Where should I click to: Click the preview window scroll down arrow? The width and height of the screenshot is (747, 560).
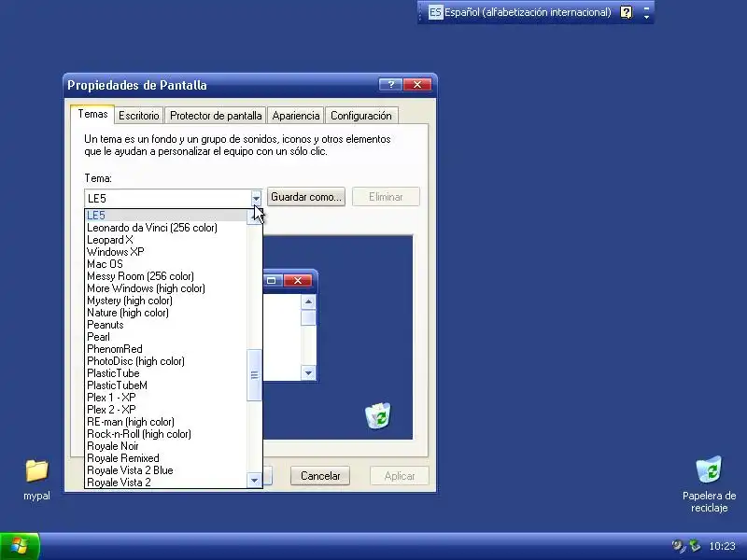coord(308,372)
